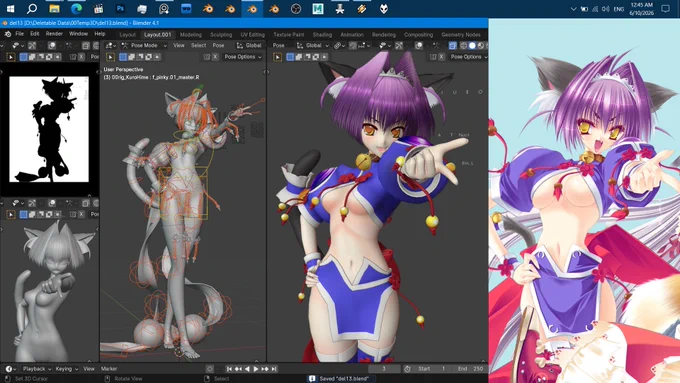Select material preview shading in right viewport
Screen dimensions: 680x383
pos(480,45)
